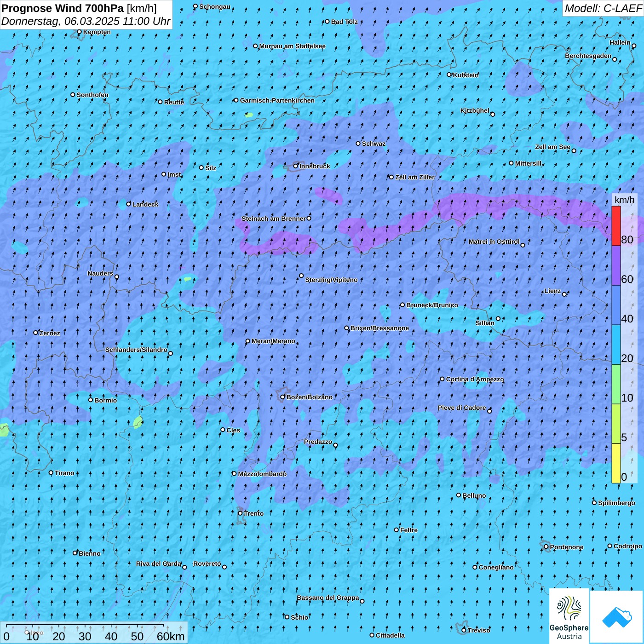
Task: Click the "Riva del Garda" label
Action: [159, 563]
